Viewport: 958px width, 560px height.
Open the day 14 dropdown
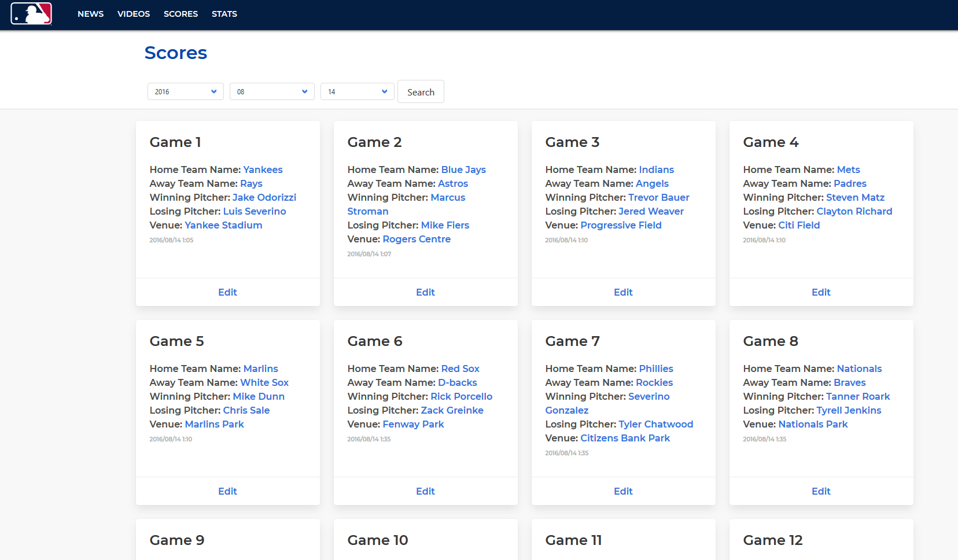358,91
